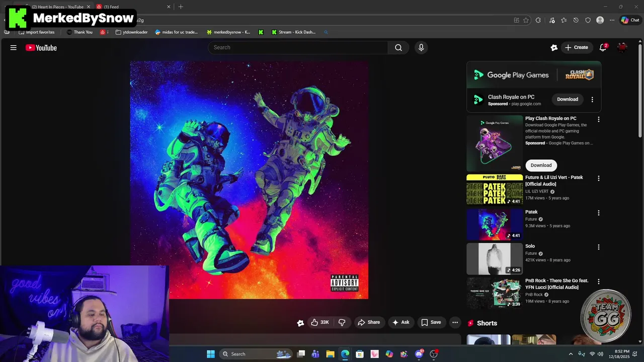Open the Patek PLUTO BABY thumbnail
644x362 pixels.
point(495,190)
